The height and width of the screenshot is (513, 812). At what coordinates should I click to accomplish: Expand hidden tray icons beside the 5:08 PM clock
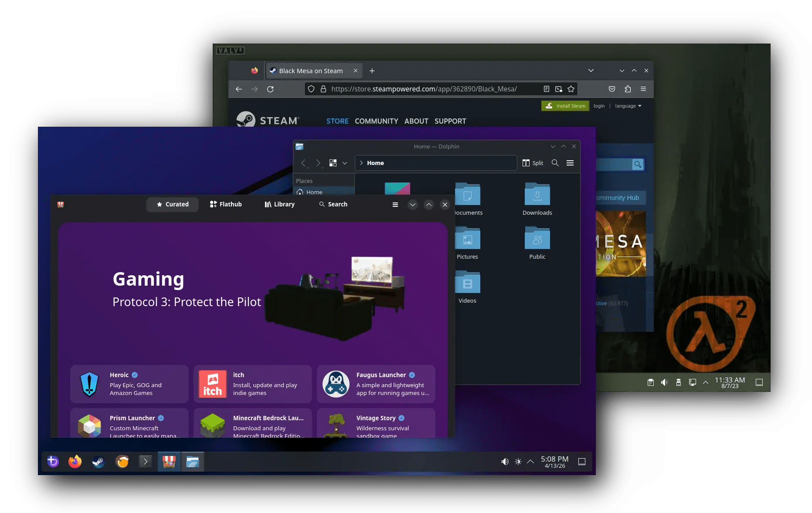(x=530, y=462)
